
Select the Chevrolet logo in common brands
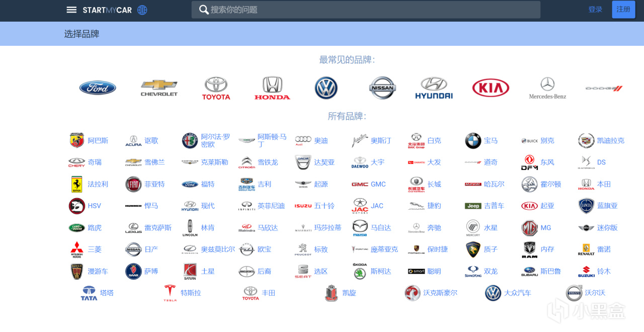(159, 88)
